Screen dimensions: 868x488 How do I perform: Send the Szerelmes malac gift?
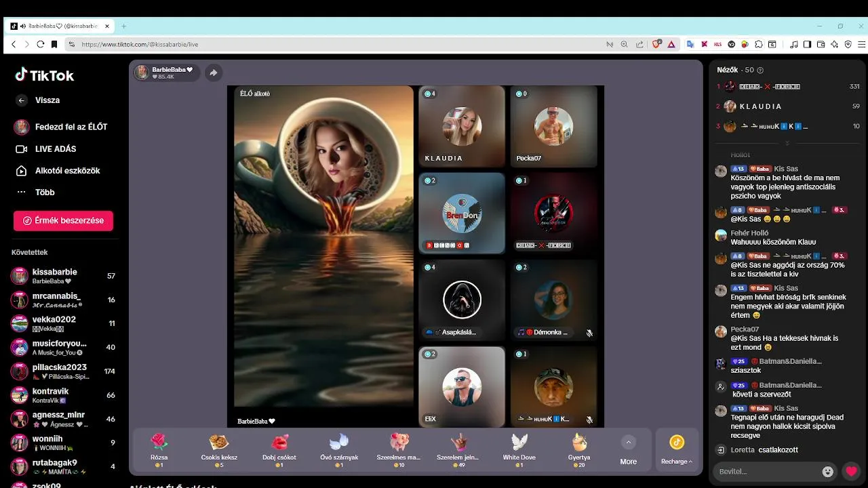[x=399, y=450]
